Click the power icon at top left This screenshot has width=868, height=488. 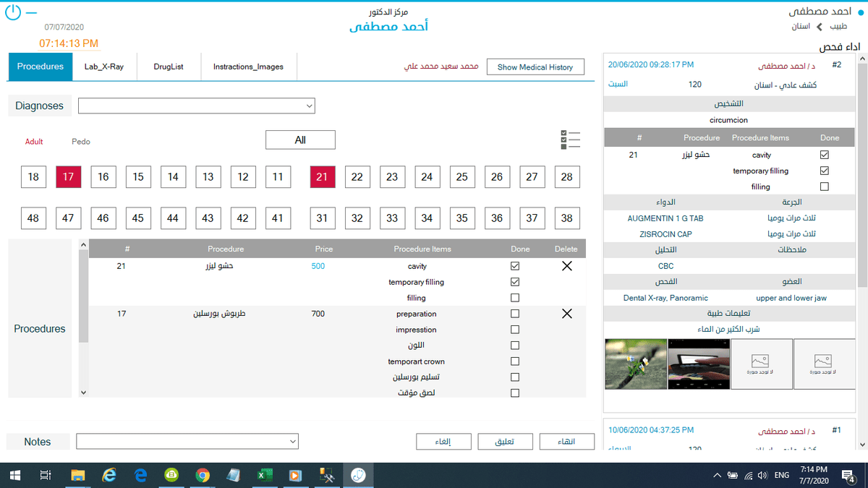[x=14, y=12]
